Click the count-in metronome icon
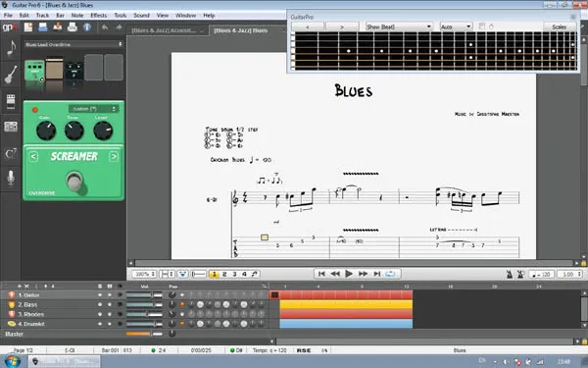This screenshot has height=368, width=588. pyautogui.click(x=520, y=275)
